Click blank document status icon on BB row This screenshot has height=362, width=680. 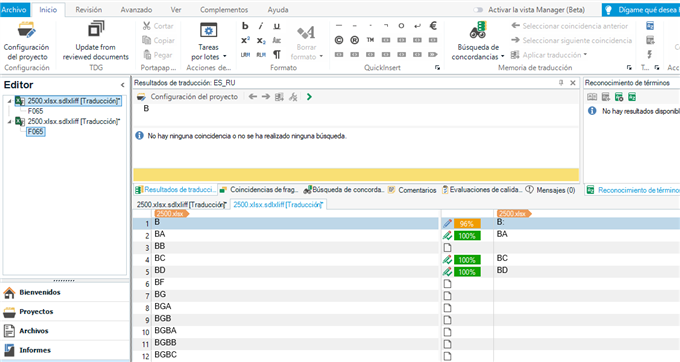[x=447, y=248]
